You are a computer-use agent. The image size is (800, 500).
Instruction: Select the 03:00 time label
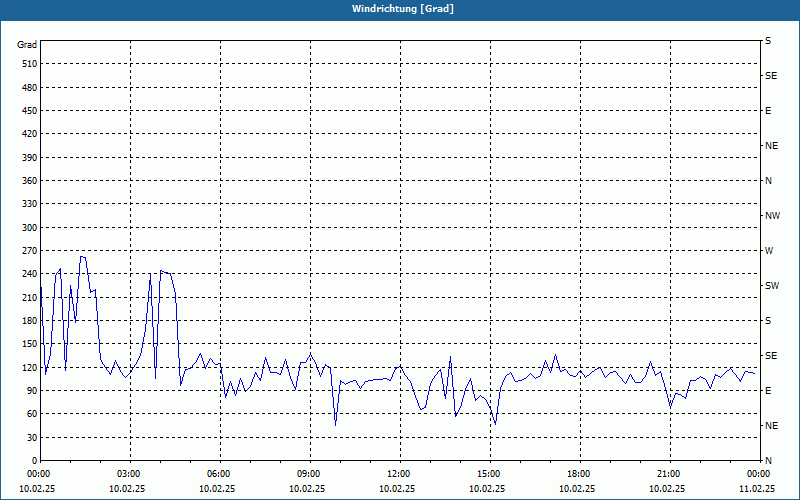(127, 474)
